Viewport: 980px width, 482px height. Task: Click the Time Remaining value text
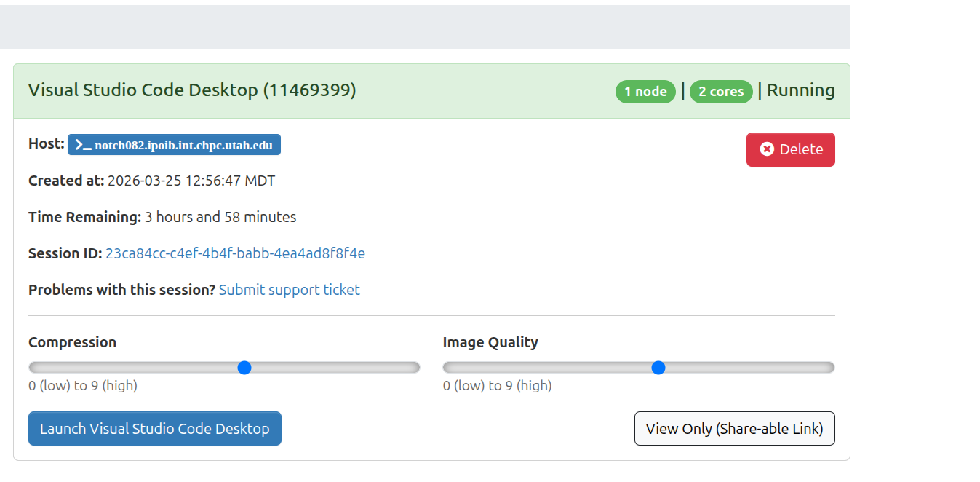[220, 217]
